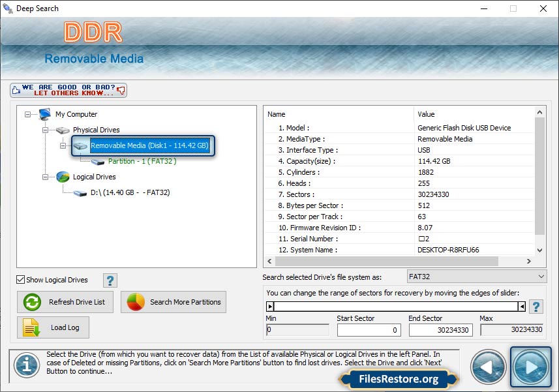559x392 pixels.
Task: Click the vertical scrollbar thumb in properties
Action: pyautogui.click(x=539, y=176)
